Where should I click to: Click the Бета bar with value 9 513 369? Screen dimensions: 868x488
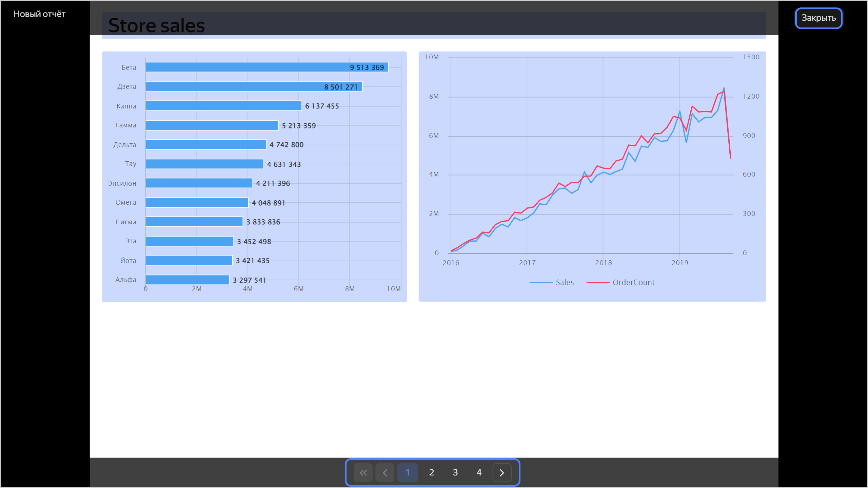click(x=267, y=67)
